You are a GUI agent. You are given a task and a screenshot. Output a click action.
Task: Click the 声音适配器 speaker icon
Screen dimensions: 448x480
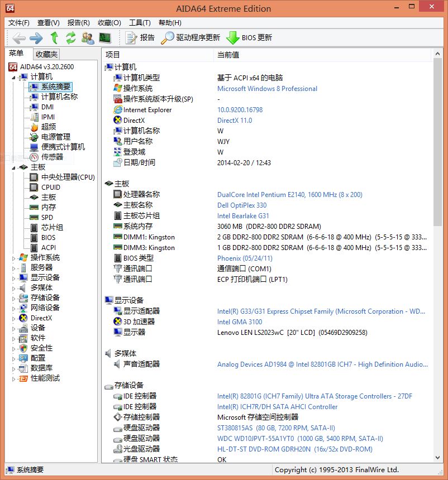[117, 364]
